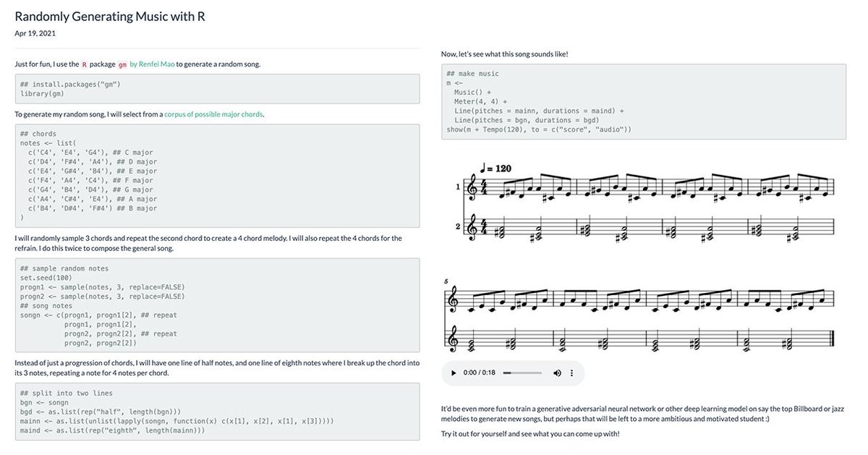Screen dimensions: 868x455
Task: Click the sentence 'Now, let's see what this song sounds like!'
Action: point(505,54)
